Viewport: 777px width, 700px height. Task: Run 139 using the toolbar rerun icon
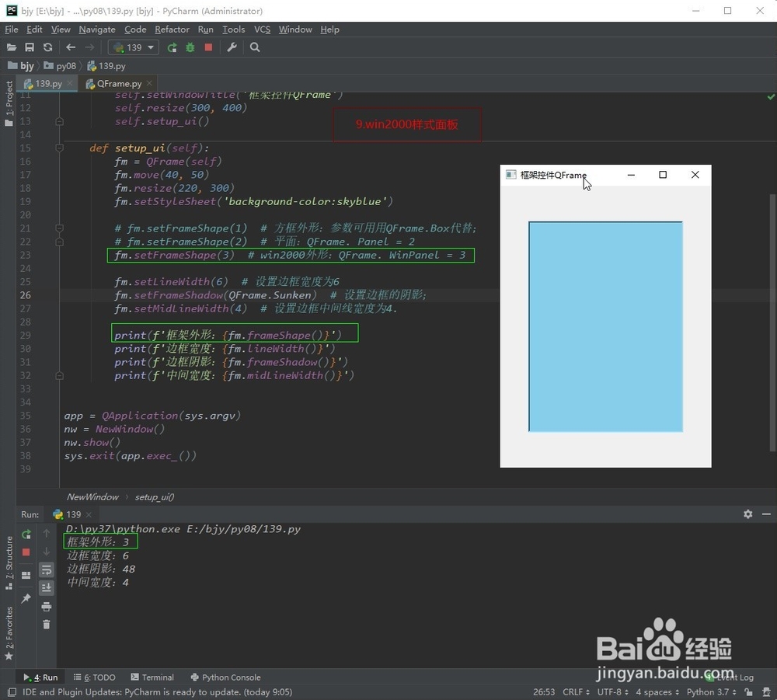[x=172, y=47]
